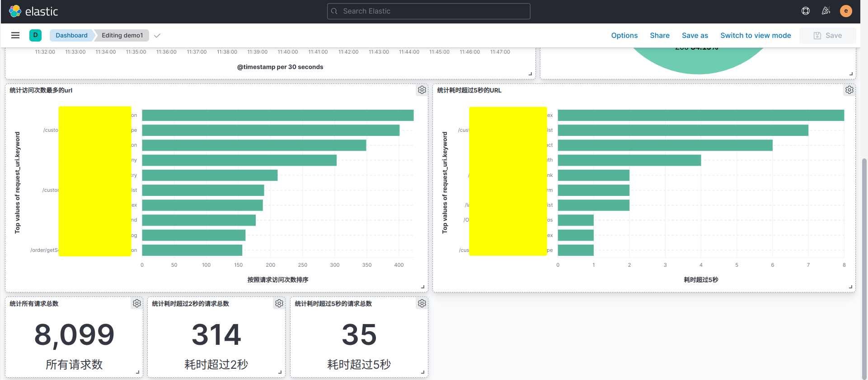Click the page vertical scrollbar
Viewport: 868px width, 380px height.
pos(864,269)
